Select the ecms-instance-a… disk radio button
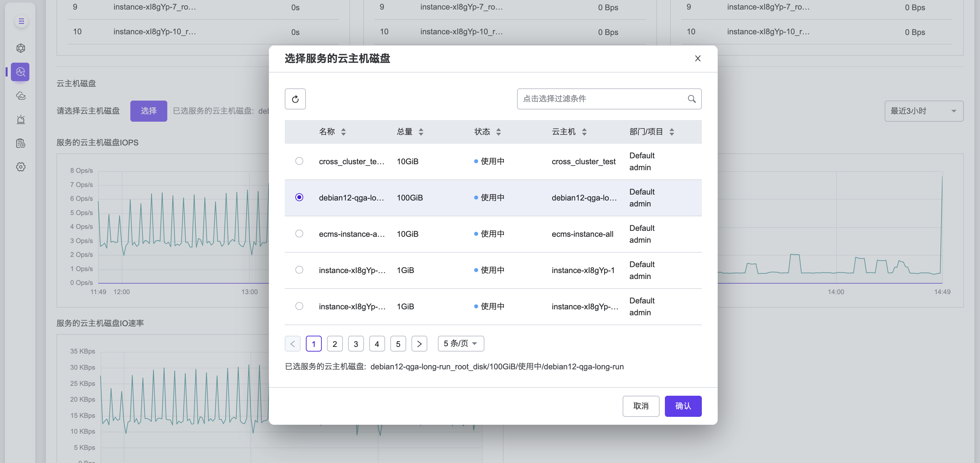980x463 pixels. click(299, 234)
